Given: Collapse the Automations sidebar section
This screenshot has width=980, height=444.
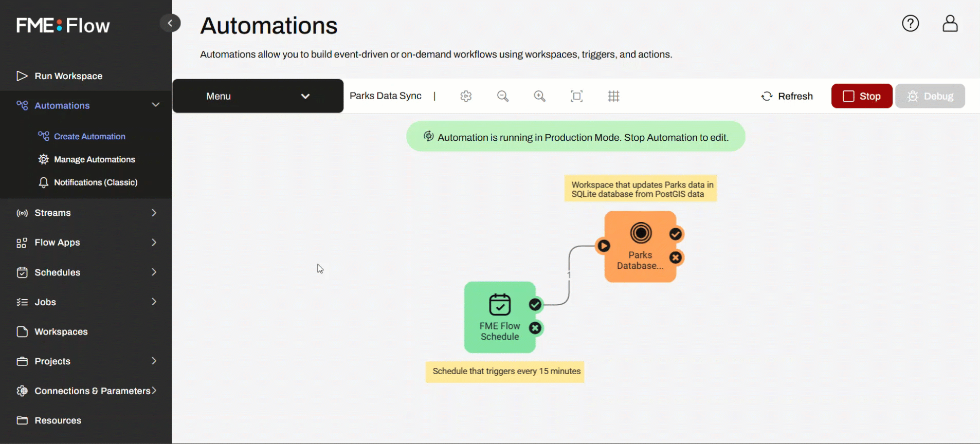Looking at the screenshot, I should point(155,105).
